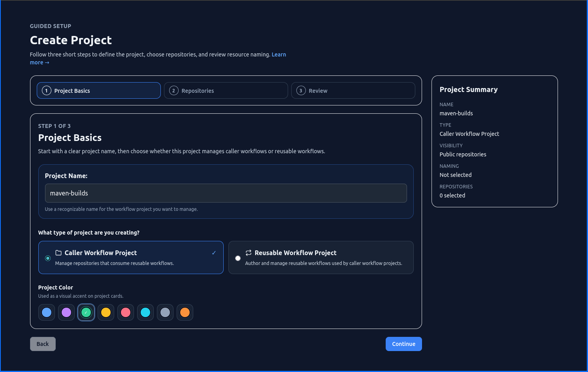Click the 'Create Project' page title
This screenshot has width=588, height=372.
[x=71, y=40]
